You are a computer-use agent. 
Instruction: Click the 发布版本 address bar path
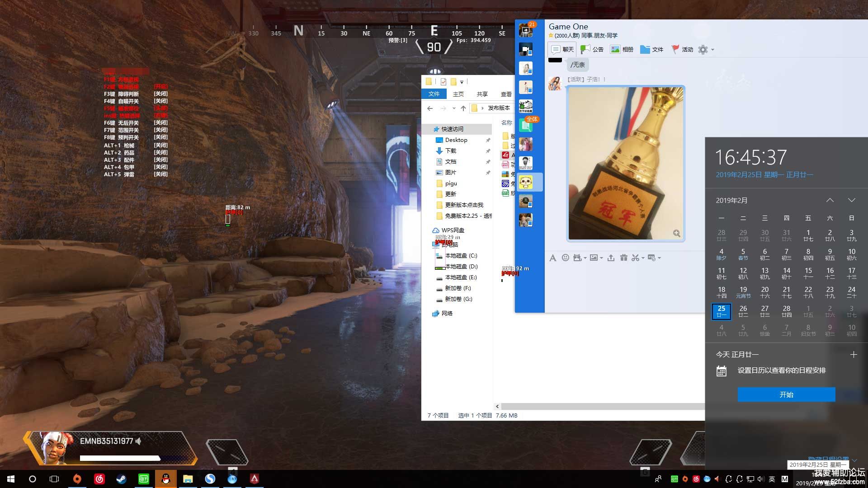(499, 108)
